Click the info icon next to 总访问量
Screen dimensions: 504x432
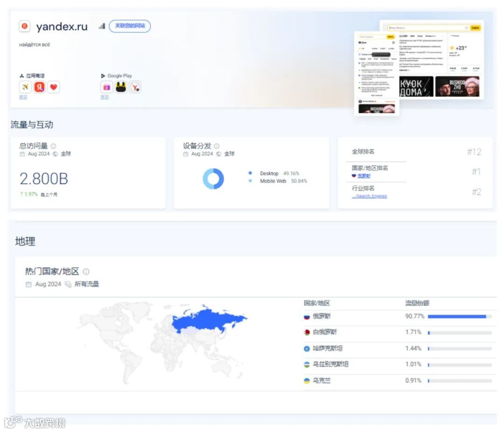53,146
